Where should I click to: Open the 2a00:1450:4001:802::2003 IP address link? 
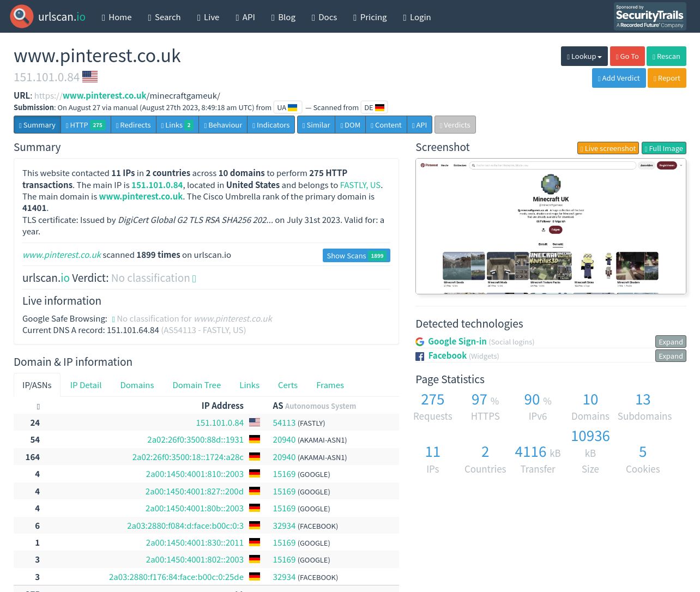pyautogui.click(x=195, y=559)
